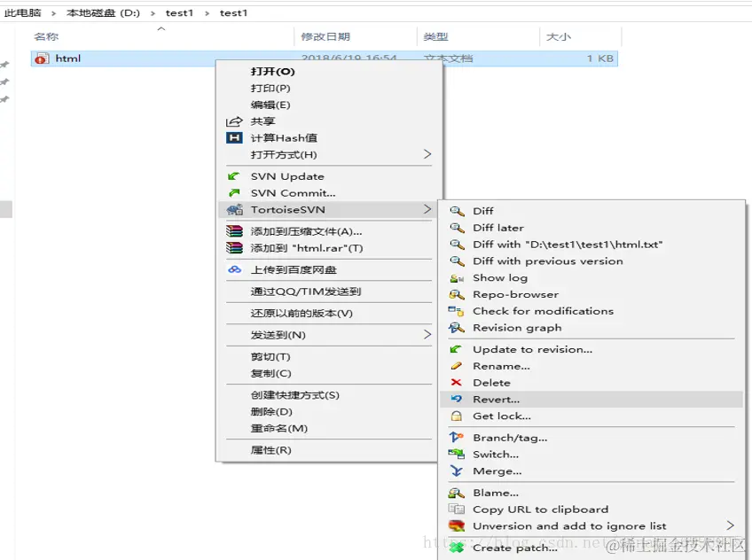
Task: Click the Repo-browser icon
Action: 457,294
